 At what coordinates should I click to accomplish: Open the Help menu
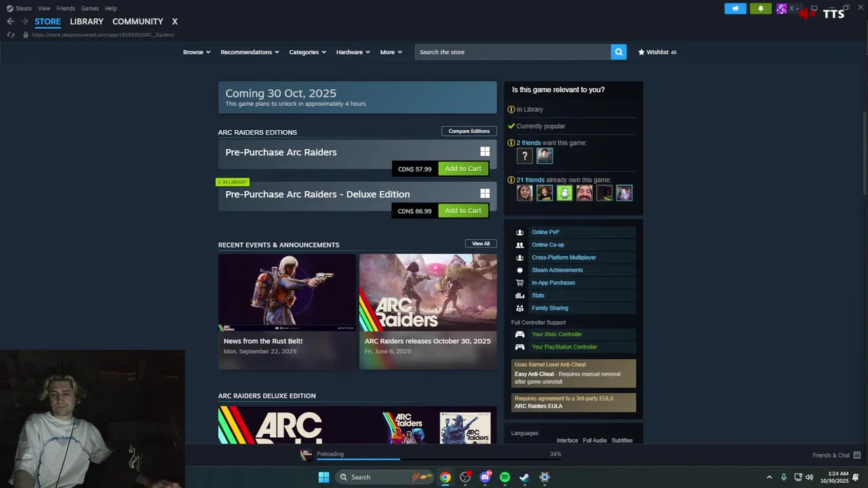click(x=111, y=8)
